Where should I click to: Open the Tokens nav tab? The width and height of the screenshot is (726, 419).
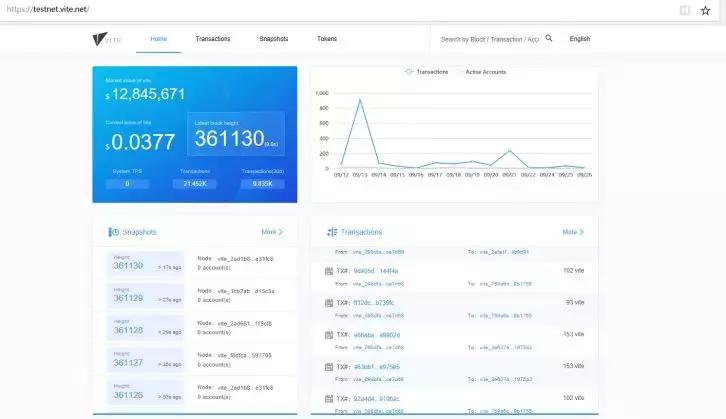327,39
